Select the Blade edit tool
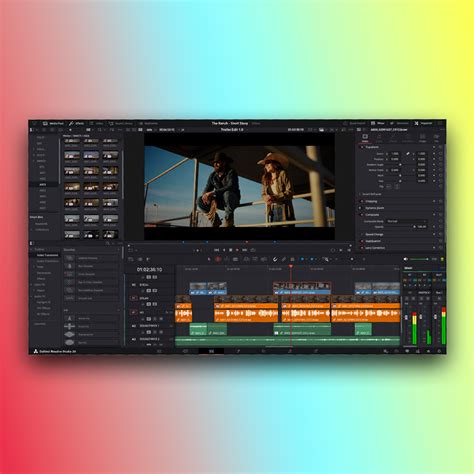Viewport: 474px width, 474px height. [x=235, y=259]
